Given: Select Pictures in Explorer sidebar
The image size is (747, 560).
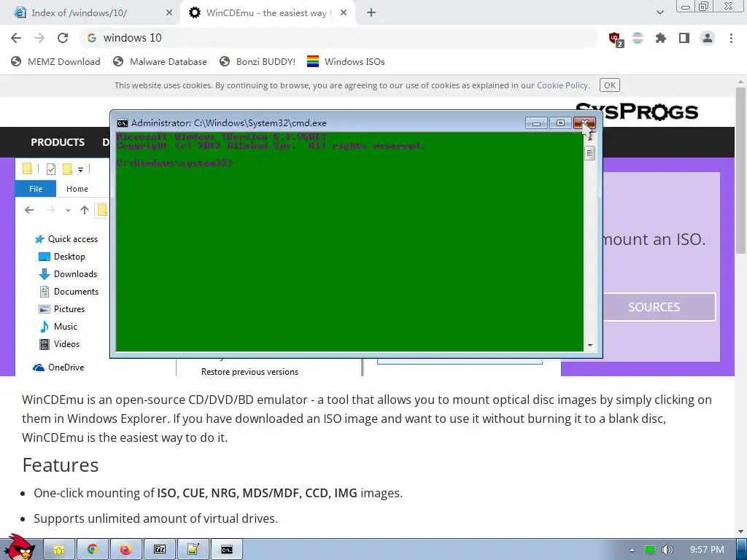Looking at the screenshot, I should pyautogui.click(x=62, y=309).
